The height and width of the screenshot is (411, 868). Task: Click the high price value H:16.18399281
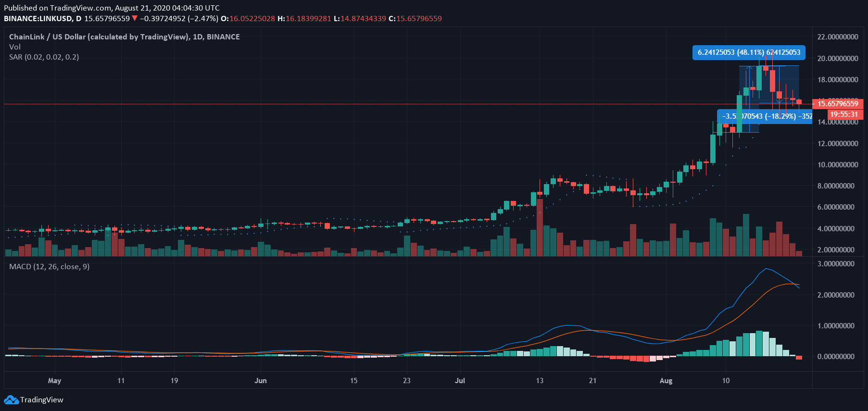304,19
